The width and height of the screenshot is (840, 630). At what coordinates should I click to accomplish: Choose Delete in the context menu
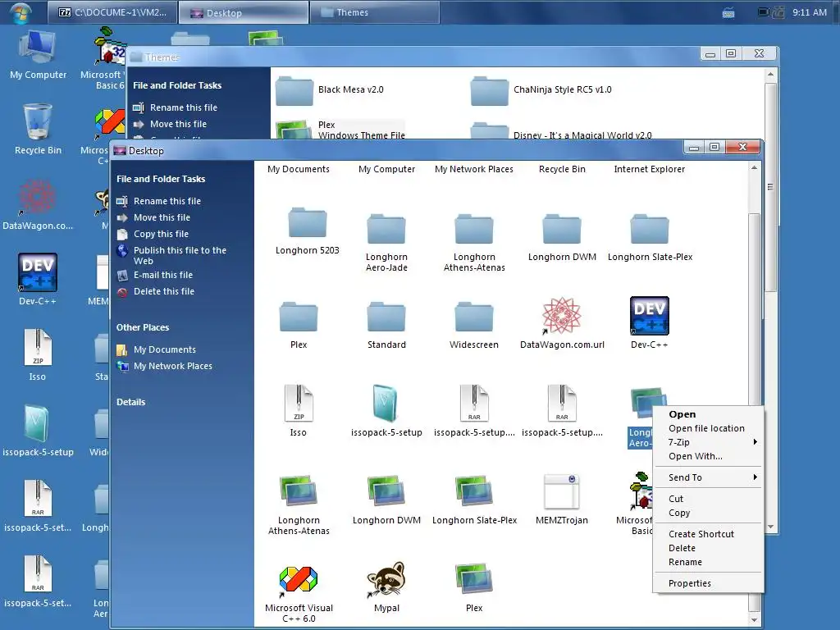708,548
